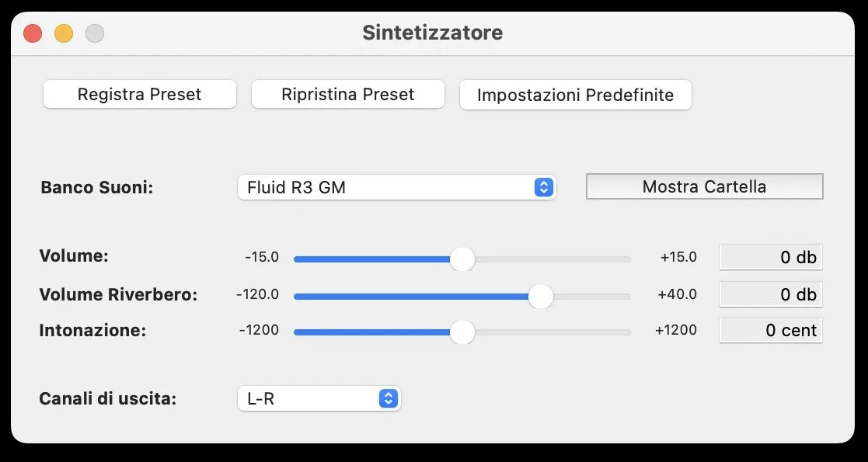
Task: Click the Fluid R3 GM dropdown arrows
Action: tap(544, 187)
